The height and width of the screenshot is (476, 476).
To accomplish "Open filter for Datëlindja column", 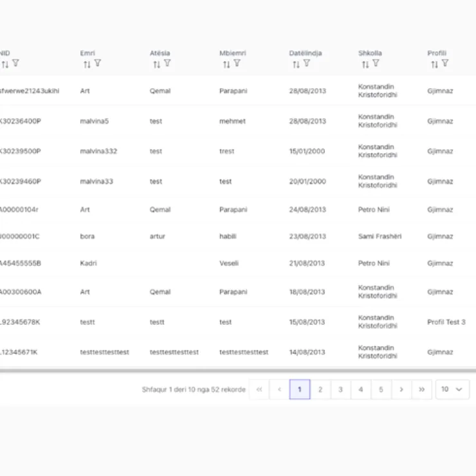I will click(x=307, y=63).
